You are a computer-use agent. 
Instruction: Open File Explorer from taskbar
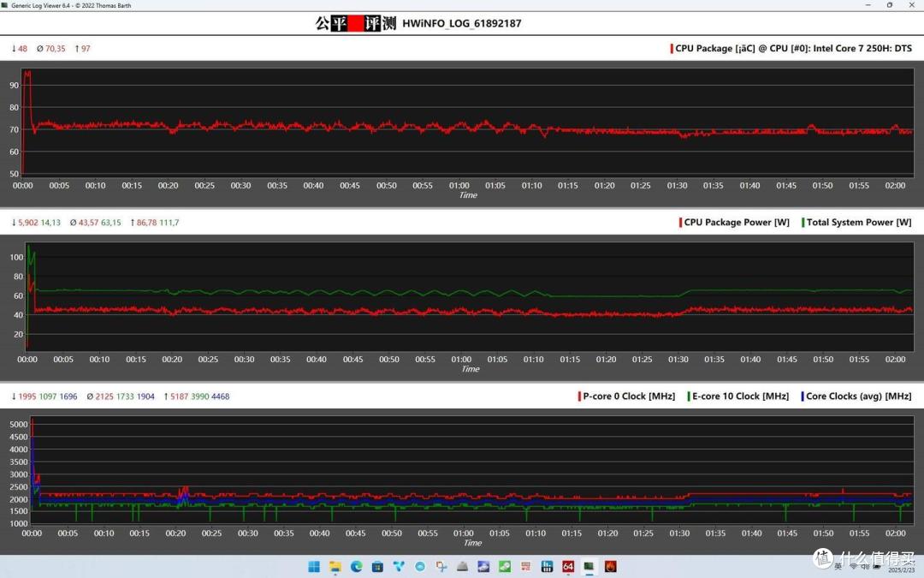click(335, 567)
